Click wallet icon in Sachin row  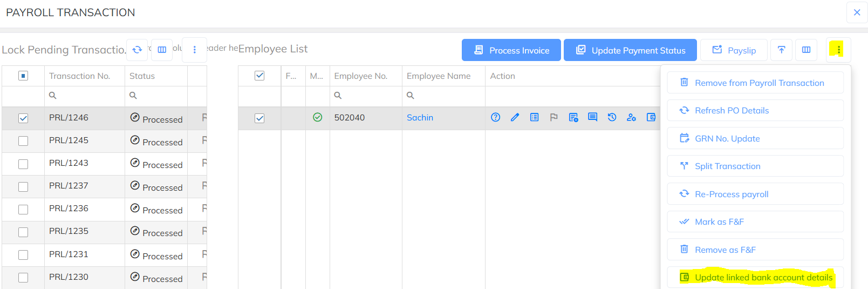651,117
